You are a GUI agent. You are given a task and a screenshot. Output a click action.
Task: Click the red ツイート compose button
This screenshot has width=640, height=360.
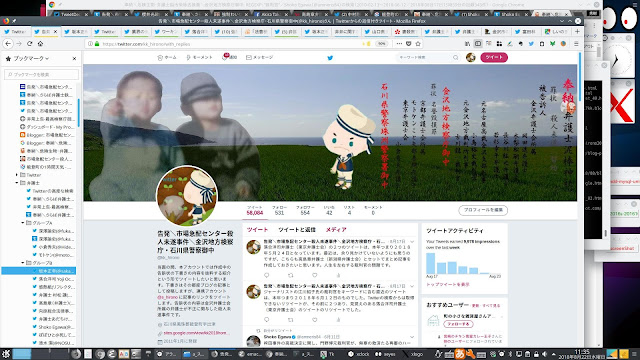point(494,58)
